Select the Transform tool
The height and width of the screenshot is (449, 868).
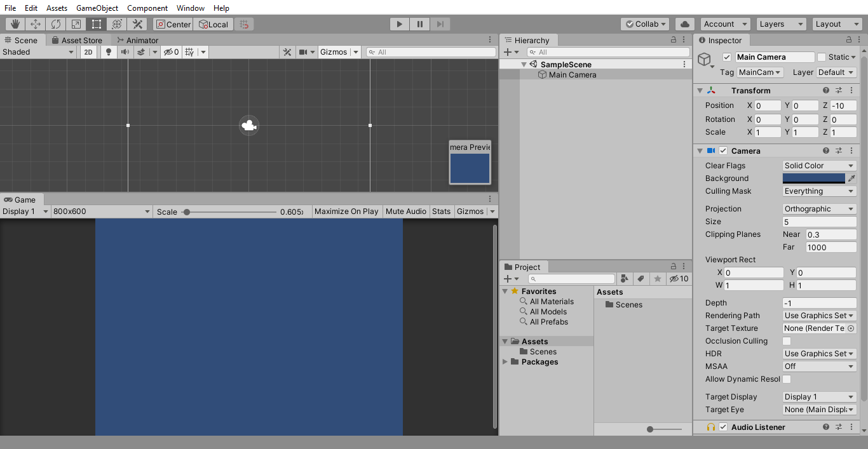pyautogui.click(x=117, y=24)
